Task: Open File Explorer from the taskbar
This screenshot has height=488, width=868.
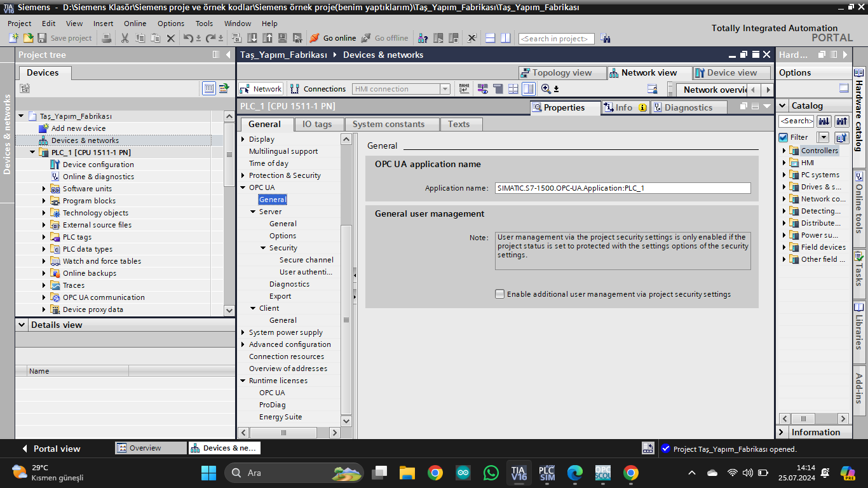Action: tap(407, 473)
